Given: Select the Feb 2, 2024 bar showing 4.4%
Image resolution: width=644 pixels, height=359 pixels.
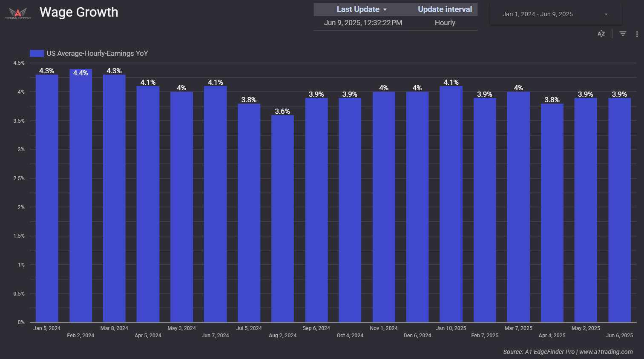Looking at the screenshot, I should pos(80,196).
